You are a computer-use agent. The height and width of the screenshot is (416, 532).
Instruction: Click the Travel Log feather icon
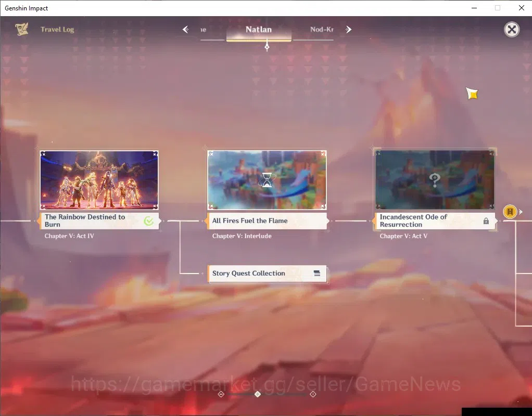pos(22,30)
